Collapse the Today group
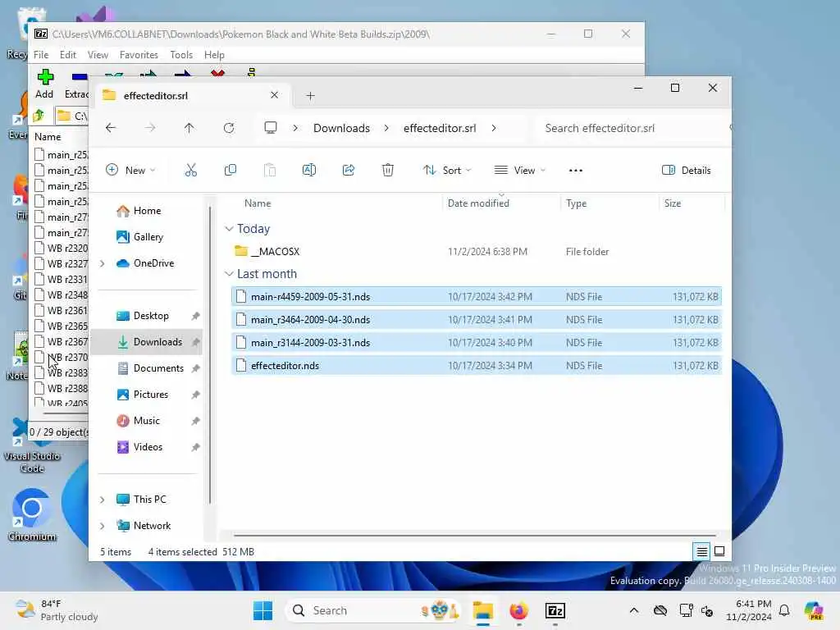This screenshot has width=840, height=630. click(229, 229)
